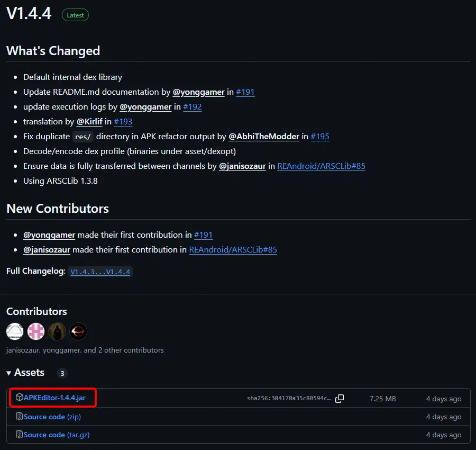
Task: Click the file icon beside Source code (zip)
Action: [20, 417]
